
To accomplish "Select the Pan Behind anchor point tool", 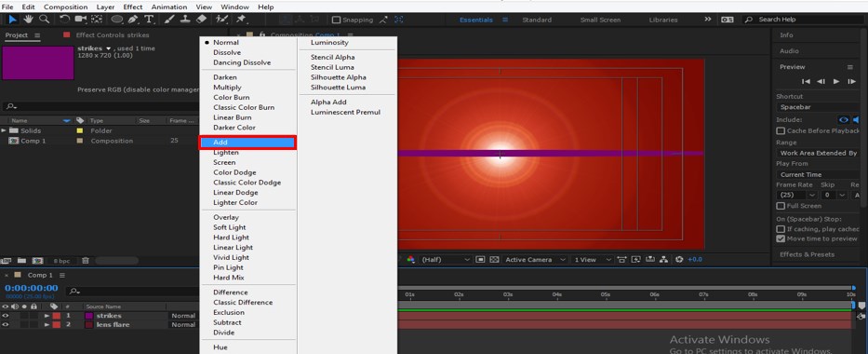I will tap(97, 20).
